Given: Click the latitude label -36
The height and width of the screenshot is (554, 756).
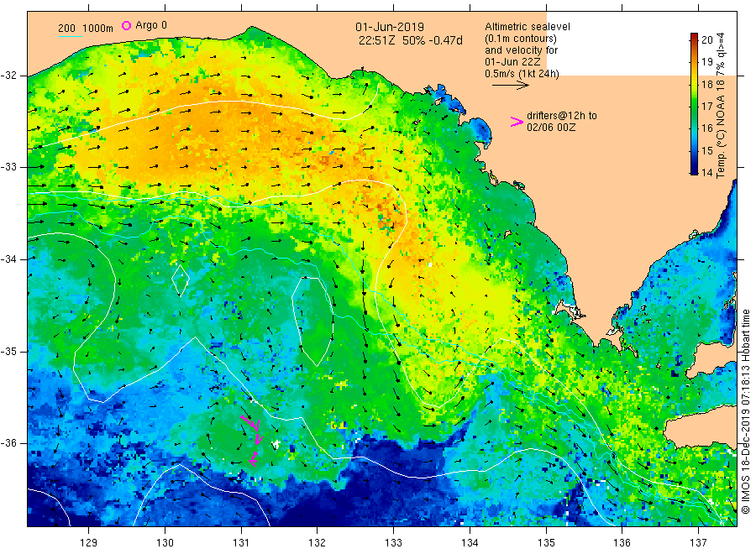Looking at the screenshot, I should (x=8, y=442).
